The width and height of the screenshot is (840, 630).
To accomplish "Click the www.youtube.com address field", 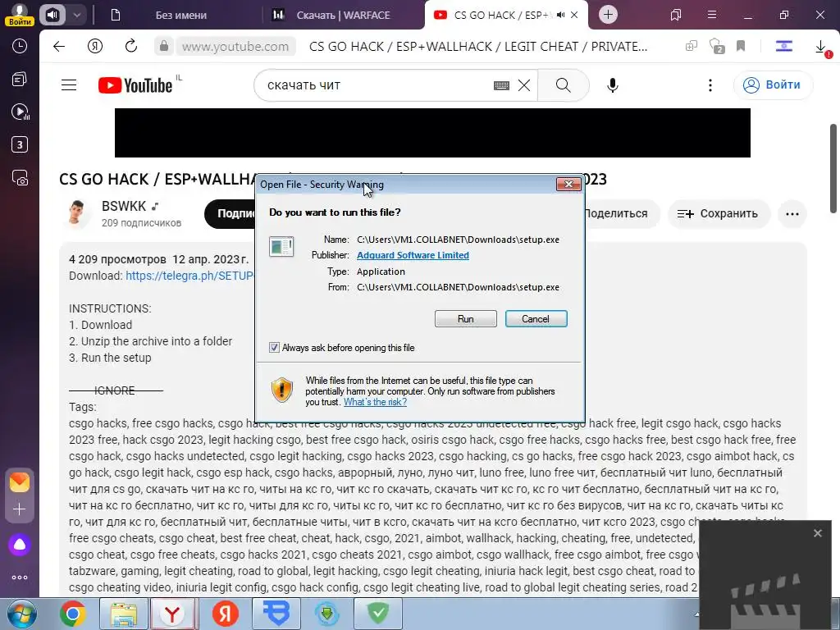I will (x=235, y=47).
